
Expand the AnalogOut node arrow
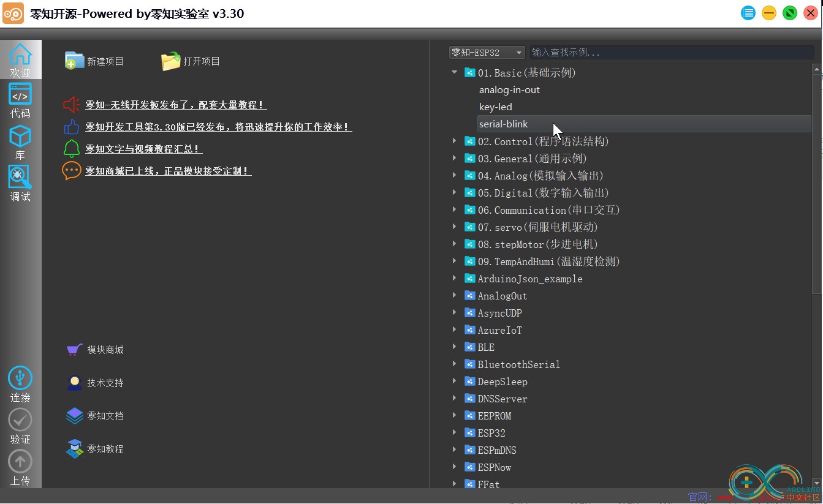click(x=454, y=295)
